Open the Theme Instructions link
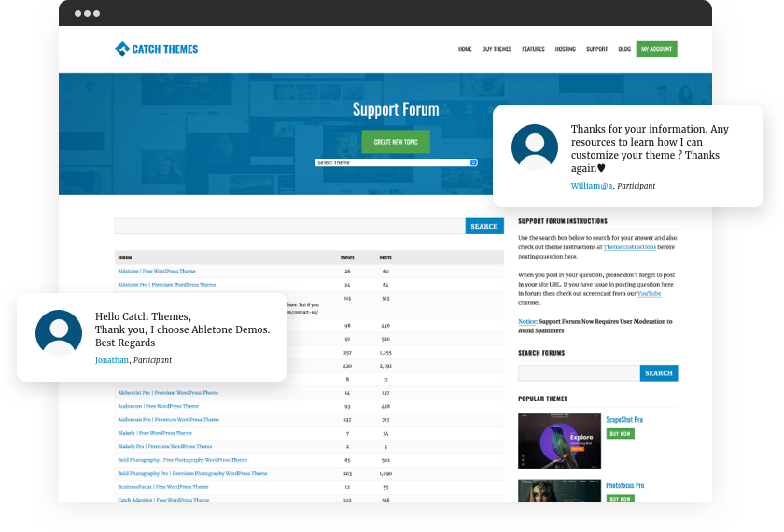The height and width of the screenshot is (532, 784). pos(629,247)
